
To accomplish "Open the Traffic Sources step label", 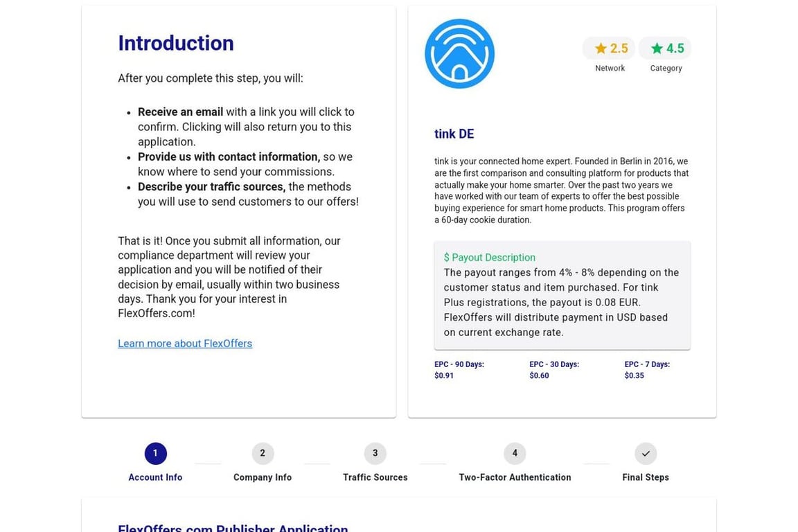I will 375,477.
